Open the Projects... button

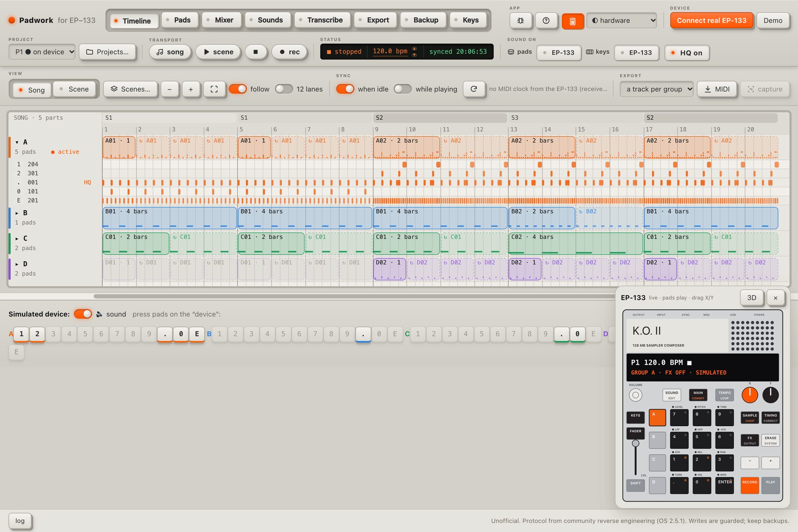coord(107,52)
